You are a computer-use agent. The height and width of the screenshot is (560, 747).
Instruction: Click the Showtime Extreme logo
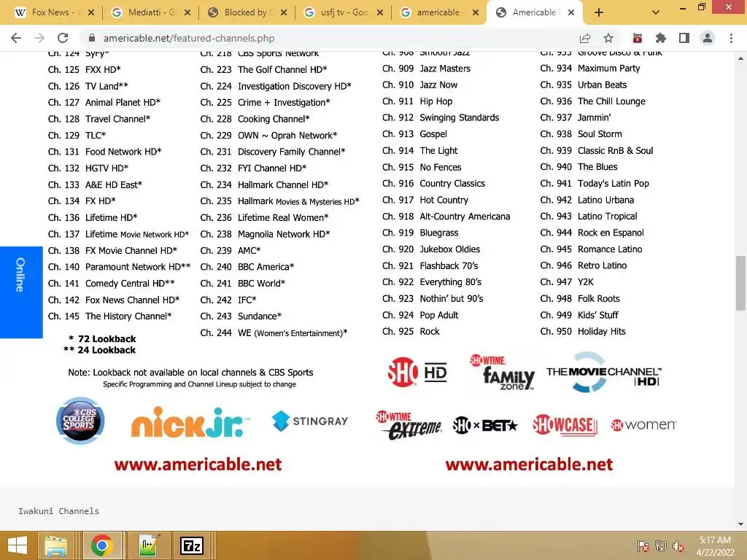409,425
